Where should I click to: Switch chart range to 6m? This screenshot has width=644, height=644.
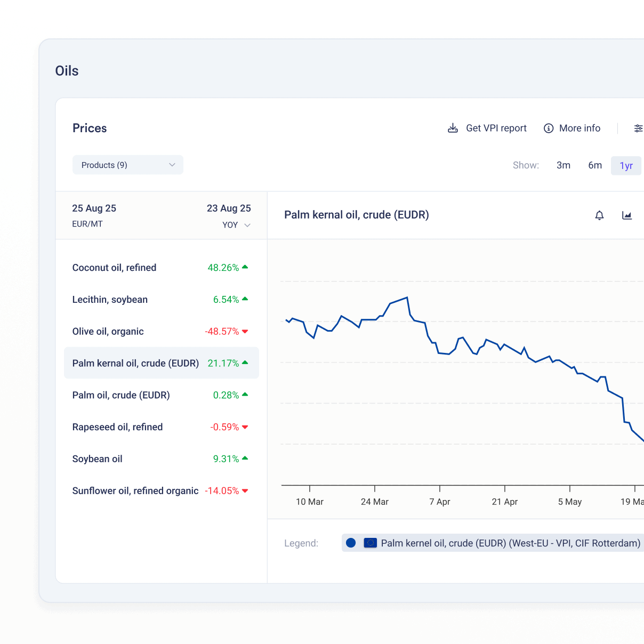pyautogui.click(x=595, y=165)
